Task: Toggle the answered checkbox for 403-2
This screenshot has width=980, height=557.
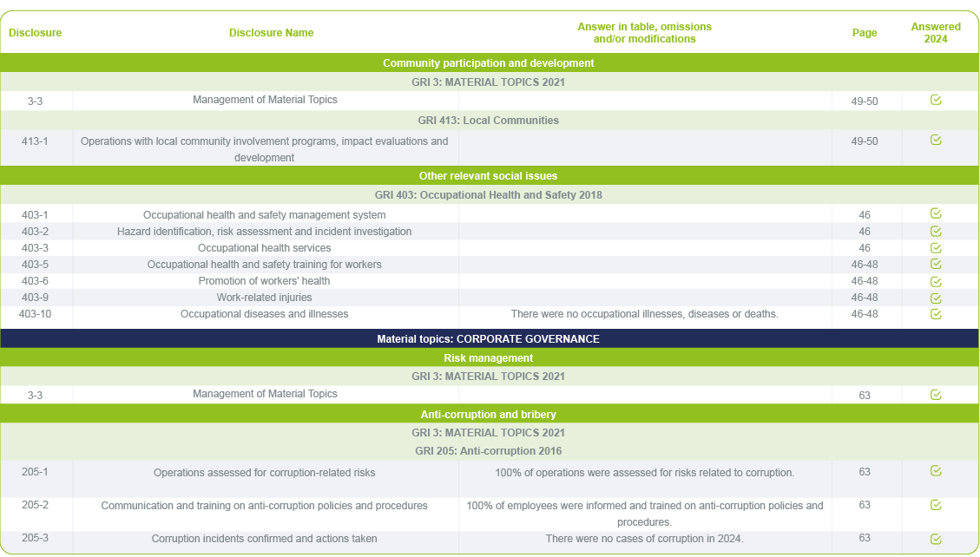Action: click(x=936, y=231)
